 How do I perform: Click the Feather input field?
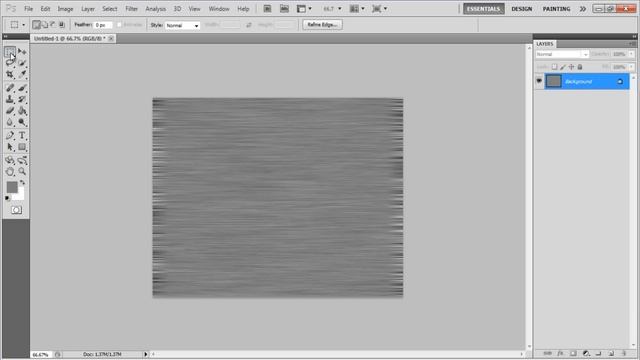[103, 25]
